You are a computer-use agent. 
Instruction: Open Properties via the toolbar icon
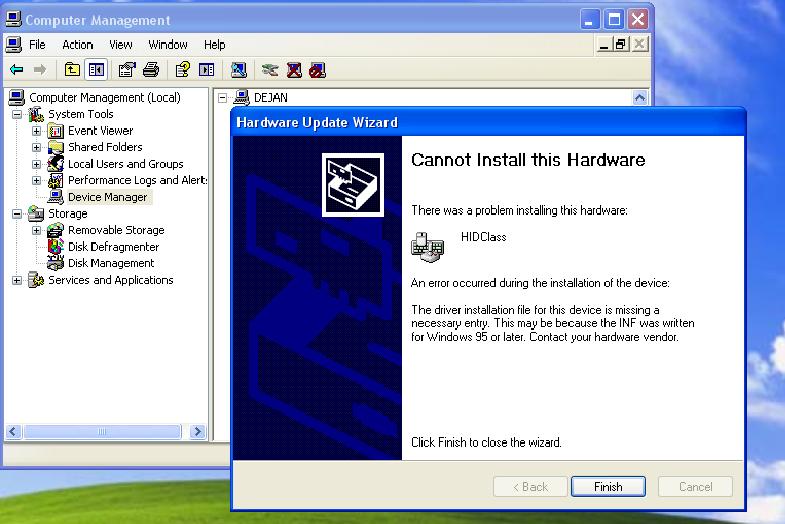coord(127,70)
